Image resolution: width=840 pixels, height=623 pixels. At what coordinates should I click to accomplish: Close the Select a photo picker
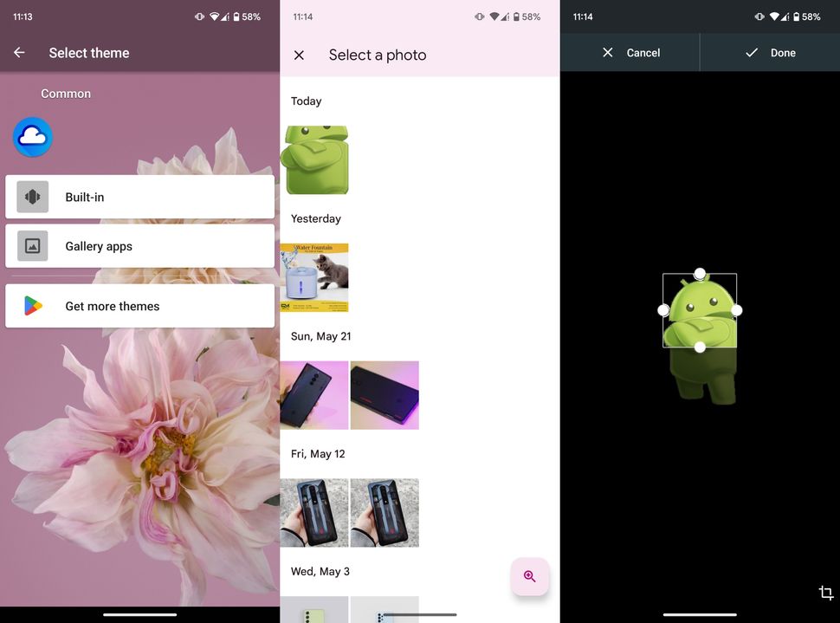pyautogui.click(x=299, y=55)
